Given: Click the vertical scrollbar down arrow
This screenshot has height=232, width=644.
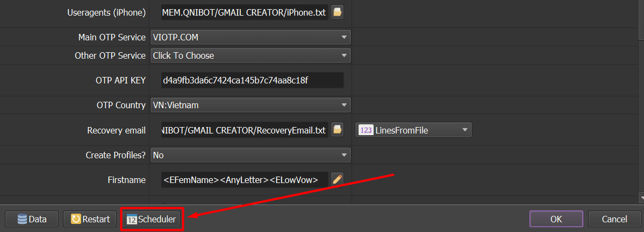Looking at the screenshot, I should tap(641, 198).
